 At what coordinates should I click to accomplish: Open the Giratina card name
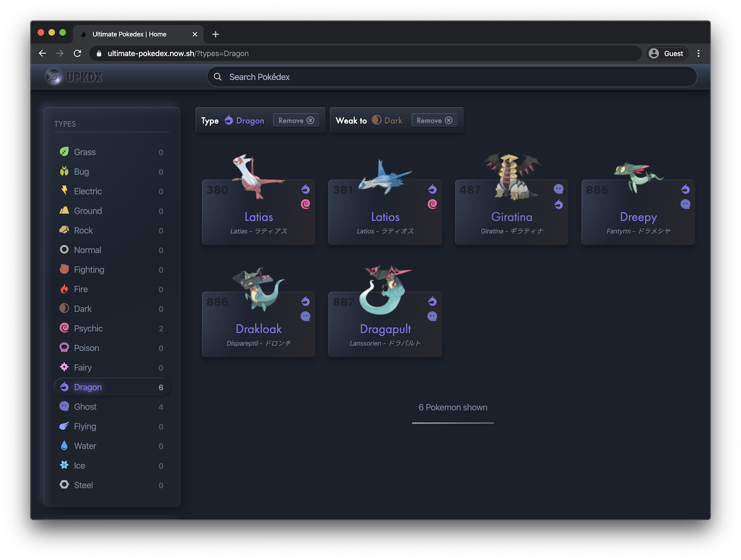pos(512,217)
